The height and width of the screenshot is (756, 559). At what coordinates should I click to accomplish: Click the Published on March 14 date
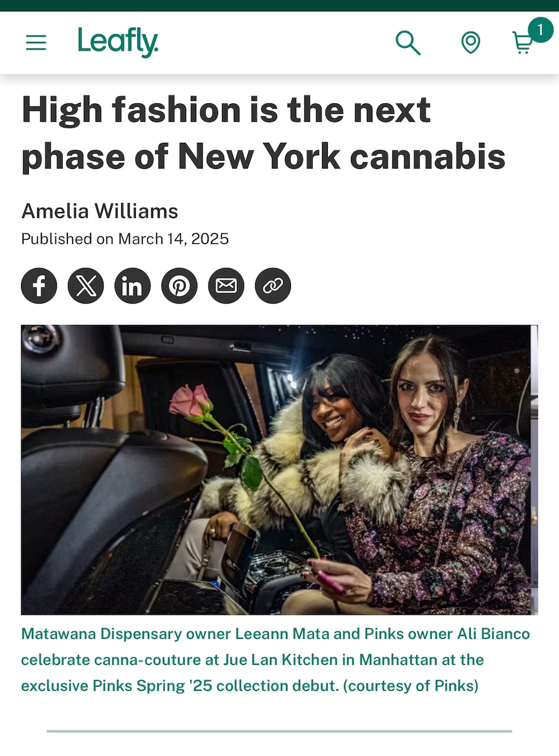pos(125,239)
